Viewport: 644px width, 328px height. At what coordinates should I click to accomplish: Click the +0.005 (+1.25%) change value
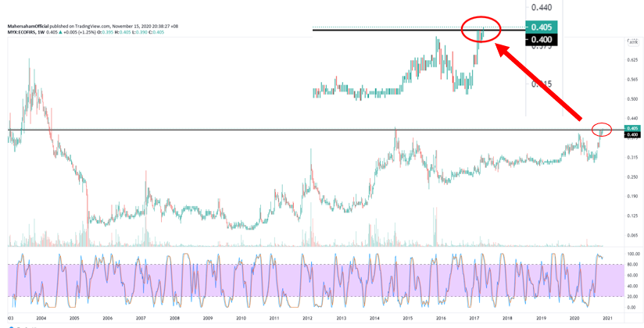click(79, 32)
